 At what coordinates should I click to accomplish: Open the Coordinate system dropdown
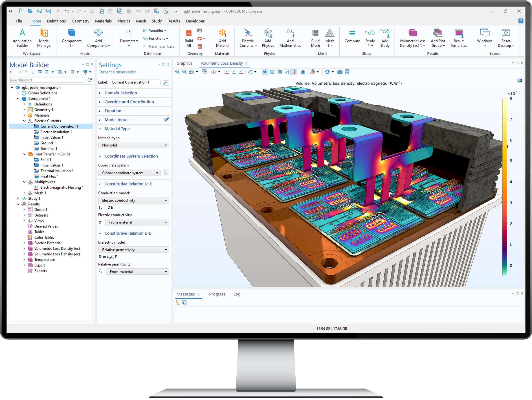(129, 173)
